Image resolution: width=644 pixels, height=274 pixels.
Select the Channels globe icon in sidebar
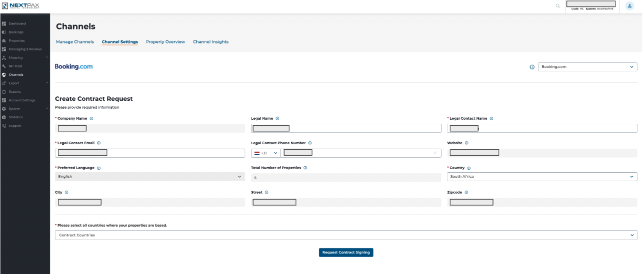(x=4, y=74)
